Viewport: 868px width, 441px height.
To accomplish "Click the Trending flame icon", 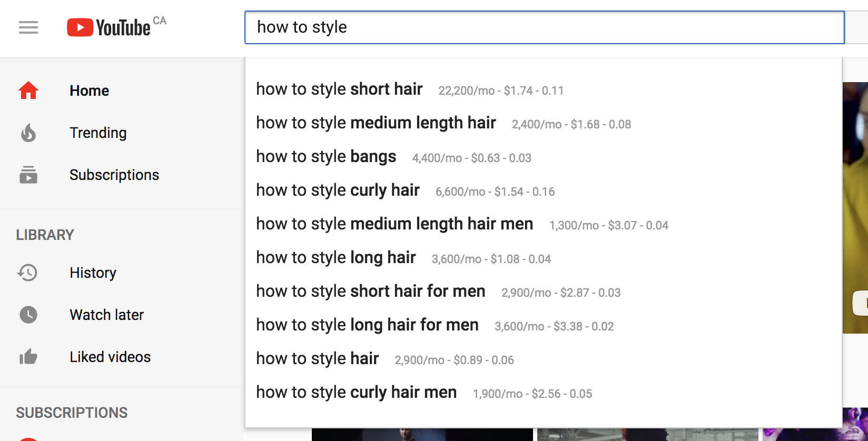I will point(28,133).
